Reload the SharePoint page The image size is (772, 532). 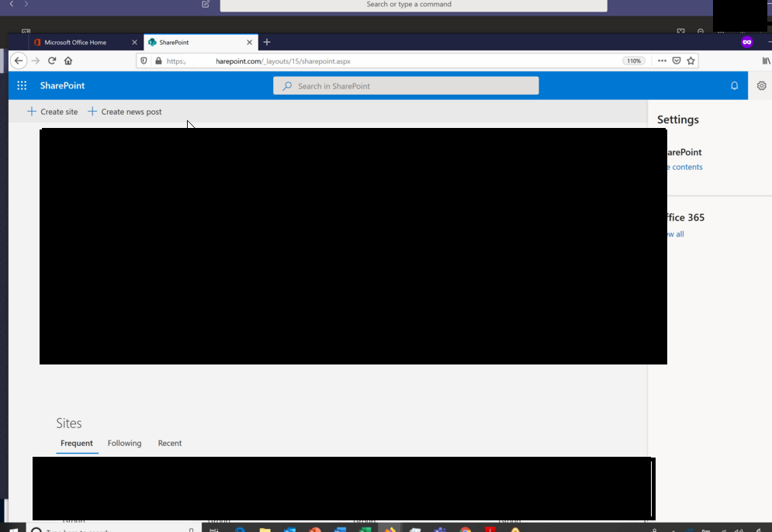(52, 60)
